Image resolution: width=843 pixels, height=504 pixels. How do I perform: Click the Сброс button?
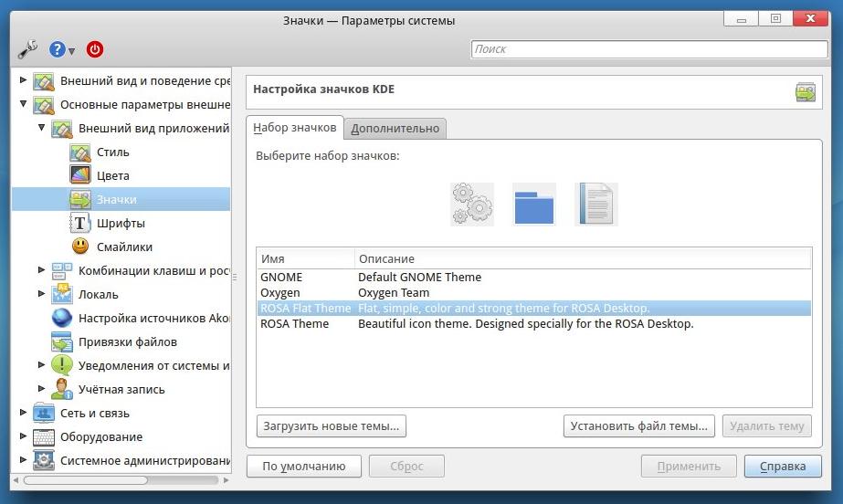click(406, 467)
